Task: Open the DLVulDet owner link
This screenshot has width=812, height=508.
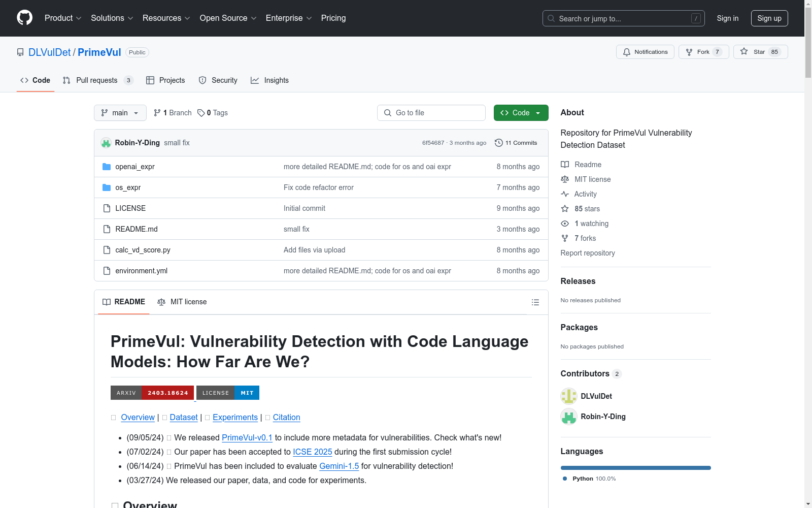Action: pyautogui.click(x=50, y=52)
